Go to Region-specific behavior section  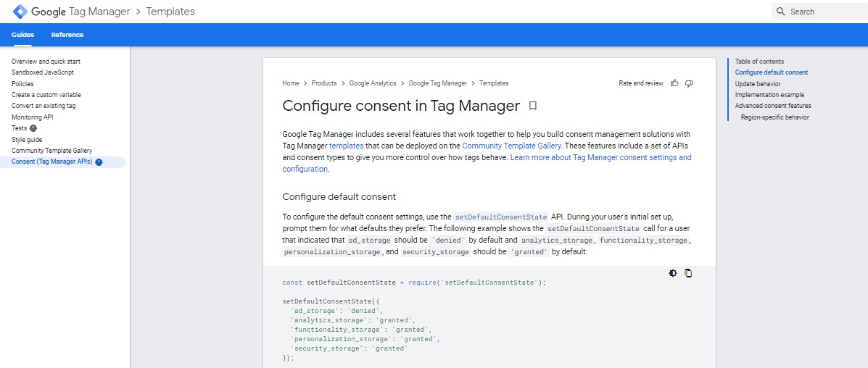775,117
